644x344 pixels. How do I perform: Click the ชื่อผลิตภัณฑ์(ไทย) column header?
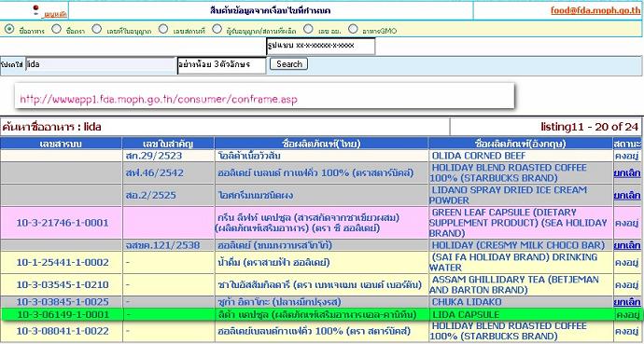(321, 144)
